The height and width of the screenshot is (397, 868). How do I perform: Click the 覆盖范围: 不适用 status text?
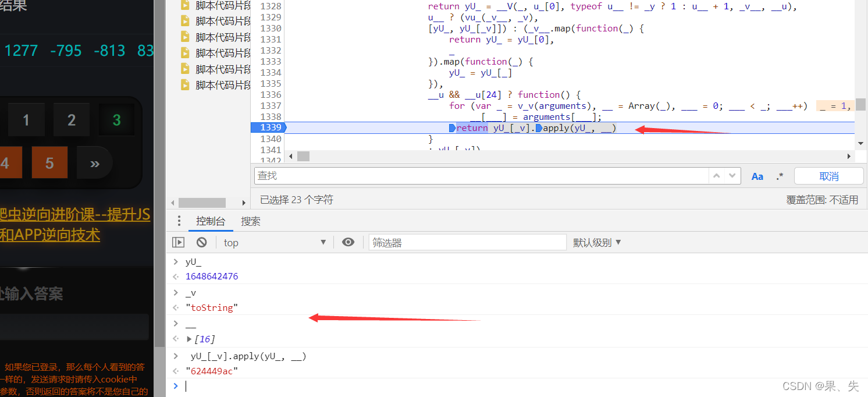822,200
